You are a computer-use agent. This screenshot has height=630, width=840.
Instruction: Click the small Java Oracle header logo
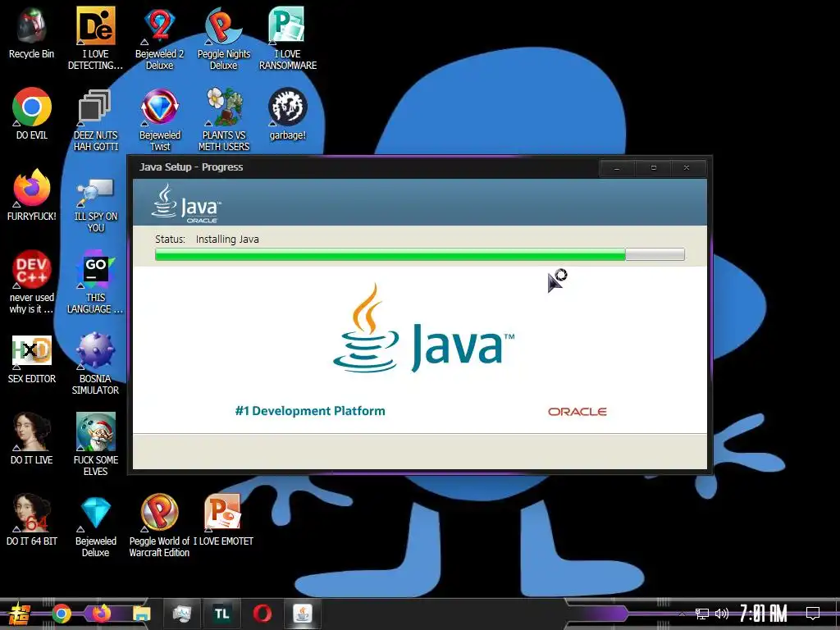coord(186,203)
